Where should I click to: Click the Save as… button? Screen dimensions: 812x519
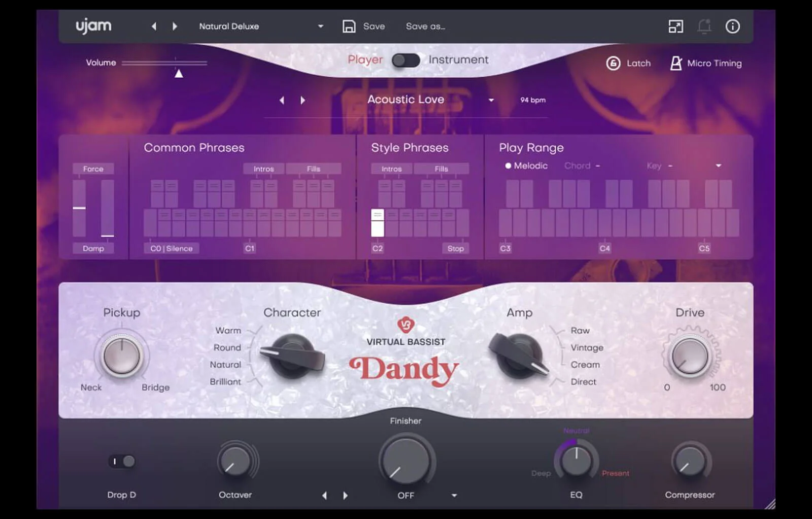425,26
